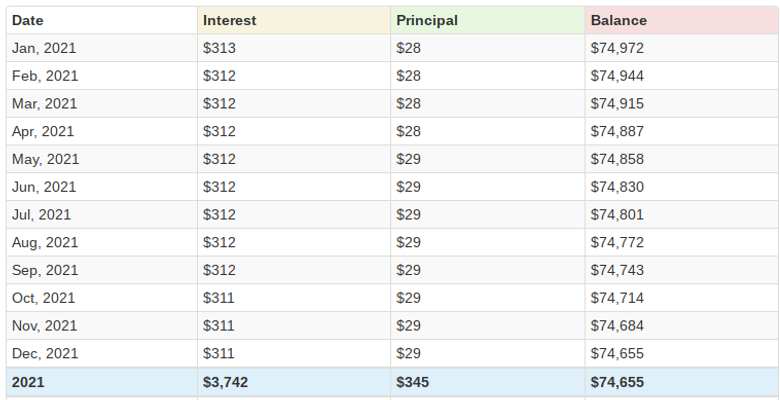The height and width of the screenshot is (400, 780).
Task: Click the Jun, 2021 date cell
Action: pos(44,187)
